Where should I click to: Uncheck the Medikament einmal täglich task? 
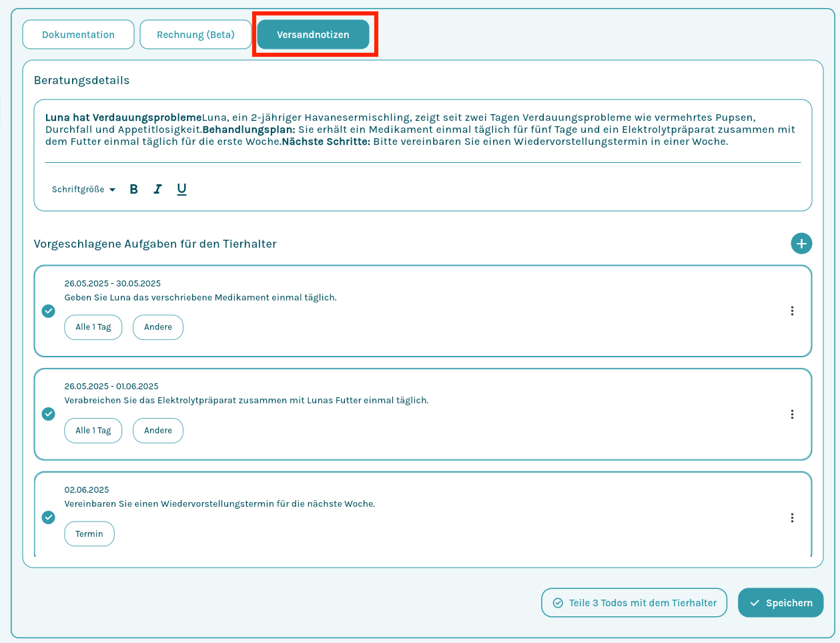[x=49, y=310]
